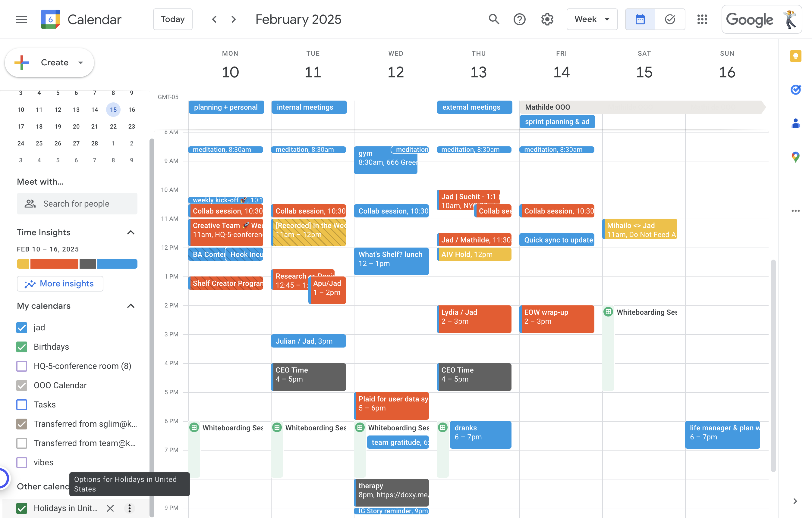The height and width of the screenshot is (518, 812).
Task: Open Google Maps side panel icon
Action: point(795,157)
